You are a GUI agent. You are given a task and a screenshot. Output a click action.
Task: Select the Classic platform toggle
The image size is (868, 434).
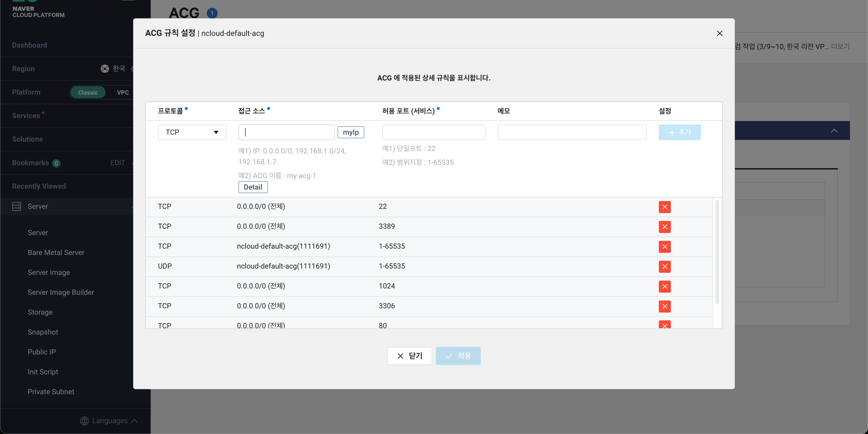point(88,92)
